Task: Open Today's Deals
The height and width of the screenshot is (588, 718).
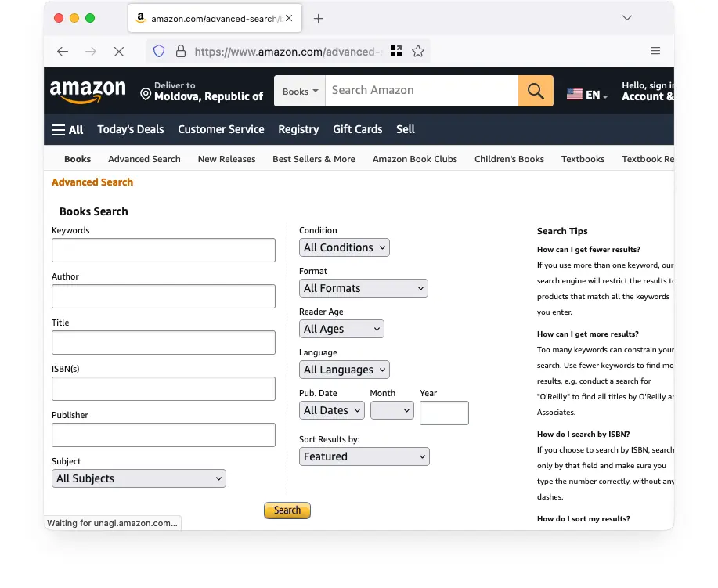Action: (131, 130)
